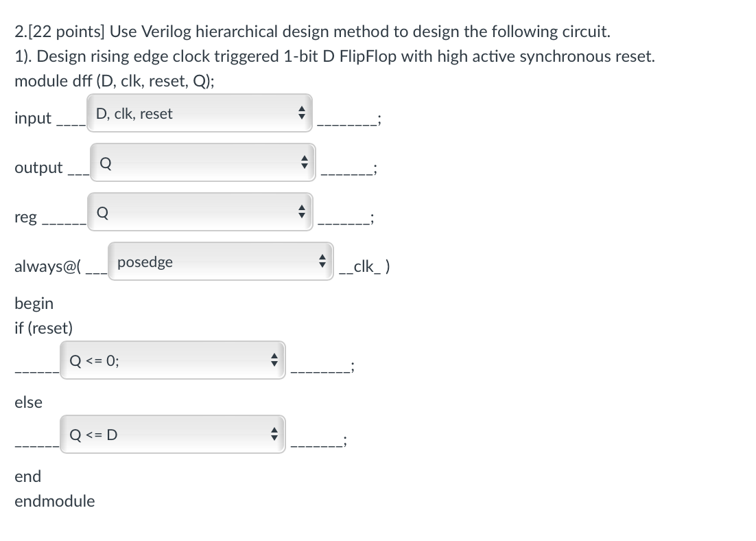Click the arrow icon on 'Q <= 0;' dropdown
Image resolution: width=756 pixels, height=541 pixels.
274,360
